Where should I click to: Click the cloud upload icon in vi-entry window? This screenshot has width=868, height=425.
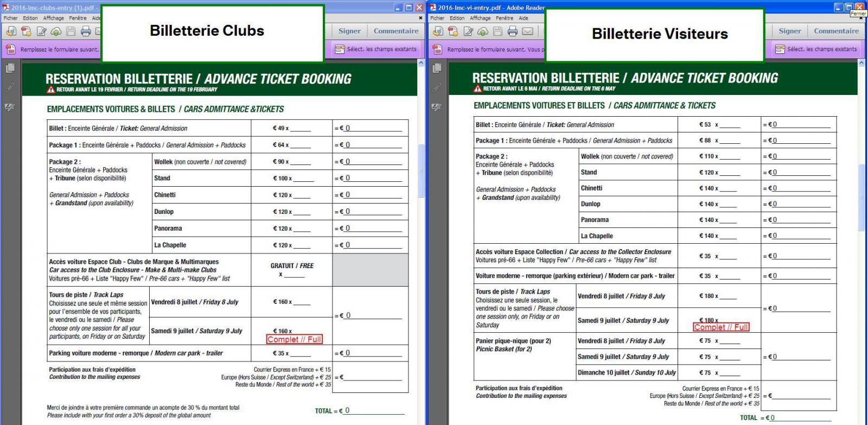pos(483,31)
